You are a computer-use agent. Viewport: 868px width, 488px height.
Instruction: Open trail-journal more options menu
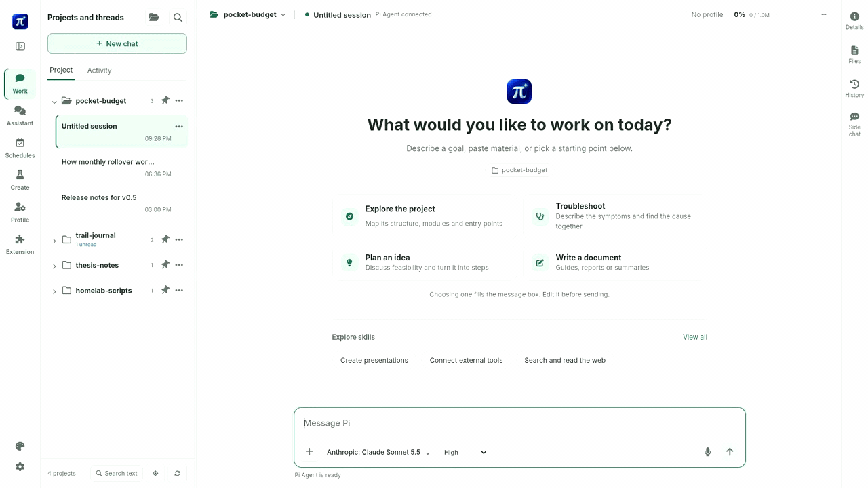(x=179, y=239)
